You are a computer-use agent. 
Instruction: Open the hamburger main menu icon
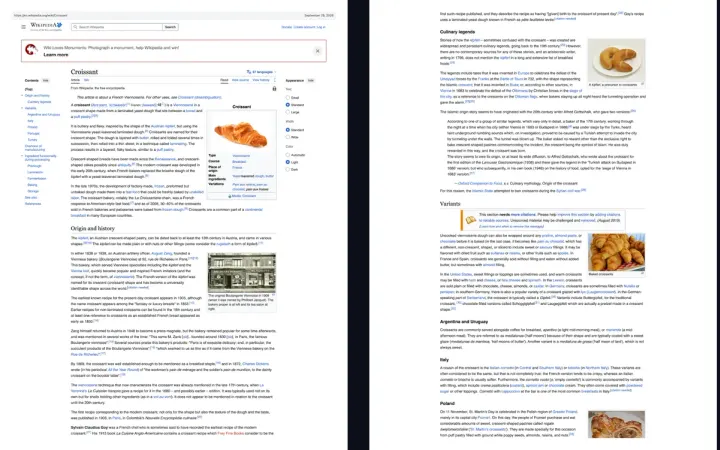23,27
